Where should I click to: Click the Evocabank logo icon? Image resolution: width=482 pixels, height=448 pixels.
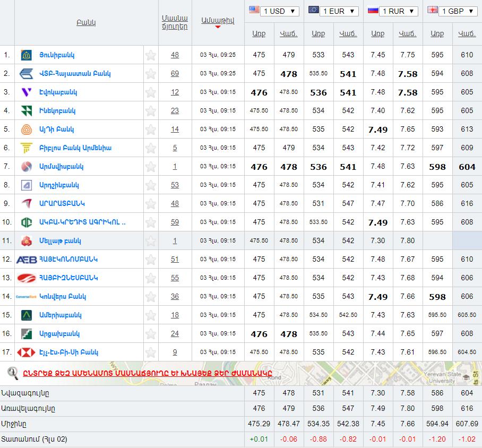(x=26, y=92)
